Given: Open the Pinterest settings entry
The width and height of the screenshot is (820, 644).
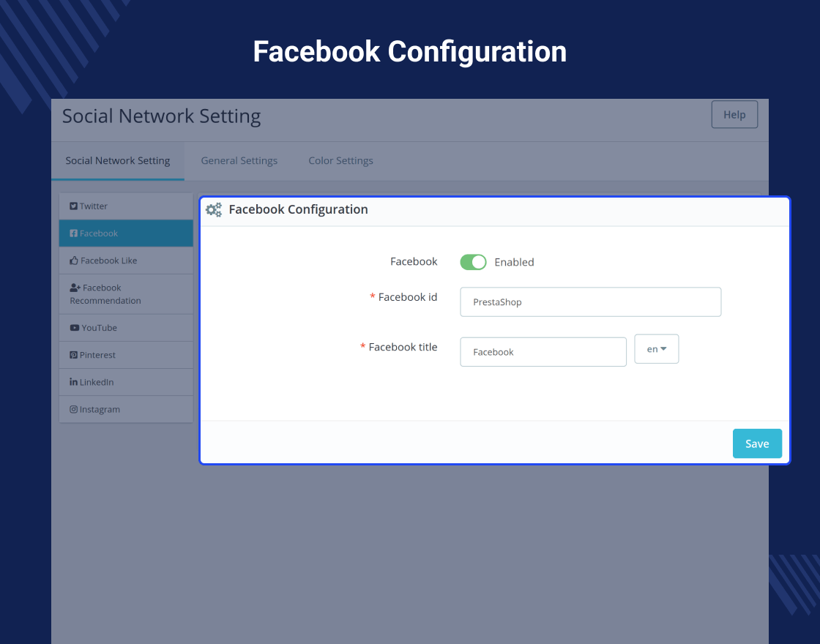Looking at the screenshot, I should click(126, 355).
